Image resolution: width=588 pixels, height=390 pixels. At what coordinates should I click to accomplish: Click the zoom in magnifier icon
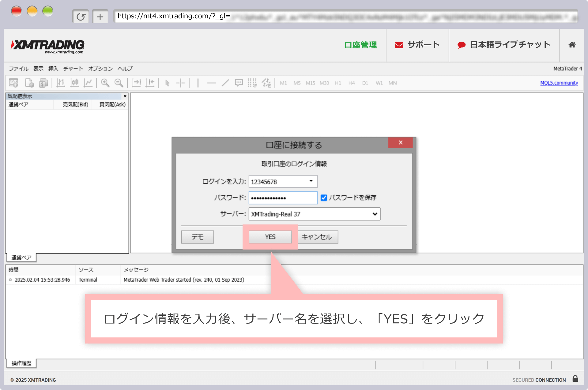(105, 83)
